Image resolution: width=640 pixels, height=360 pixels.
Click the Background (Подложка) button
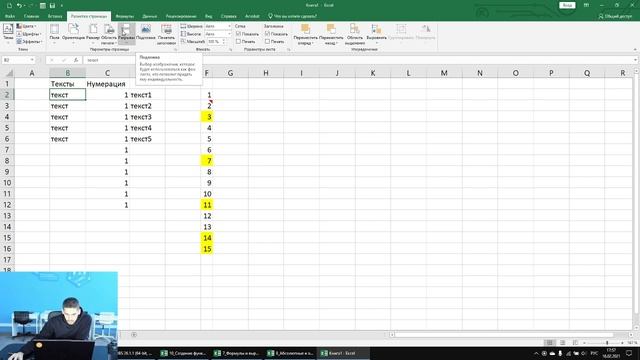(146, 33)
